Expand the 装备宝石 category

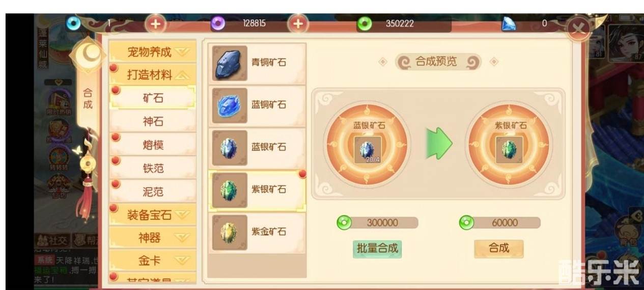(x=153, y=215)
